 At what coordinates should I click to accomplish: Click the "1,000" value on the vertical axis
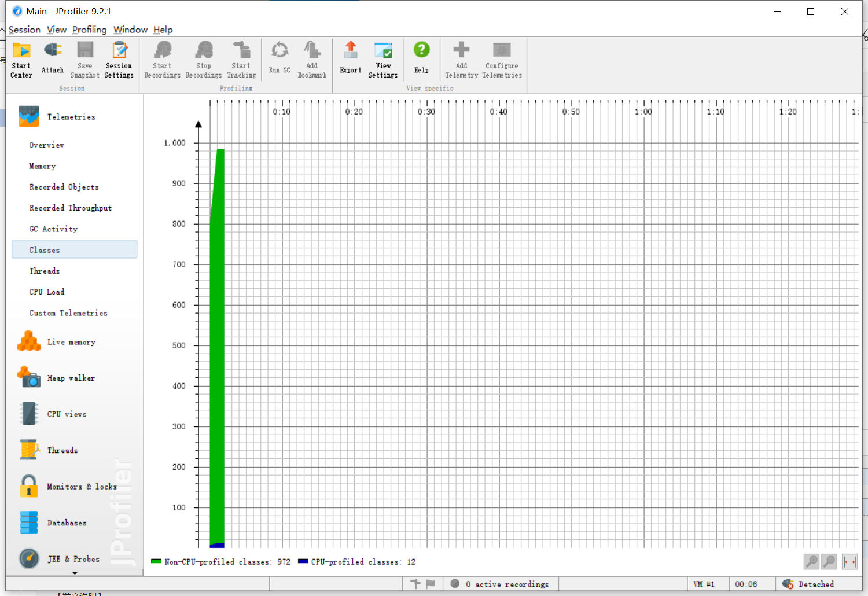click(x=175, y=143)
